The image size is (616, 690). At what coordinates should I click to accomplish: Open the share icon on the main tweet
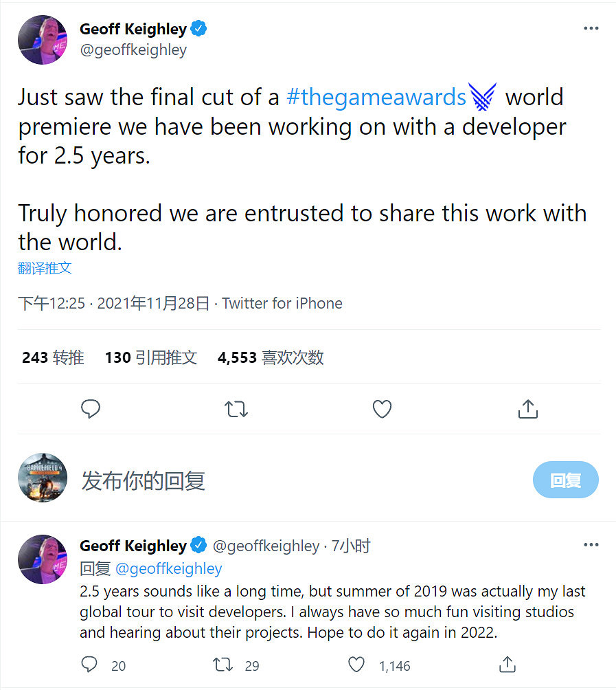[x=527, y=408]
